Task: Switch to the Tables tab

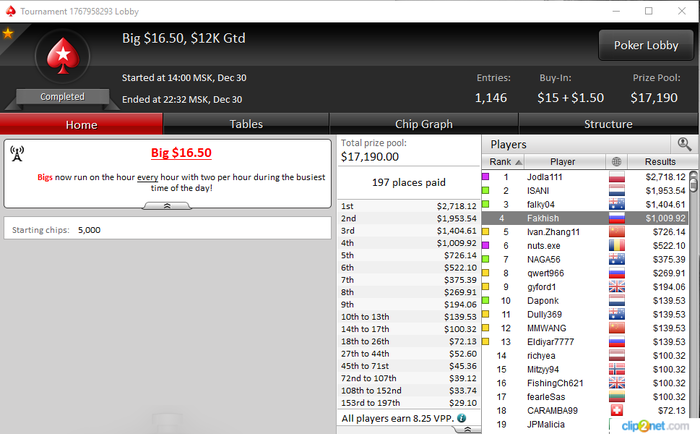Action: pyautogui.click(x=246, y=124)
